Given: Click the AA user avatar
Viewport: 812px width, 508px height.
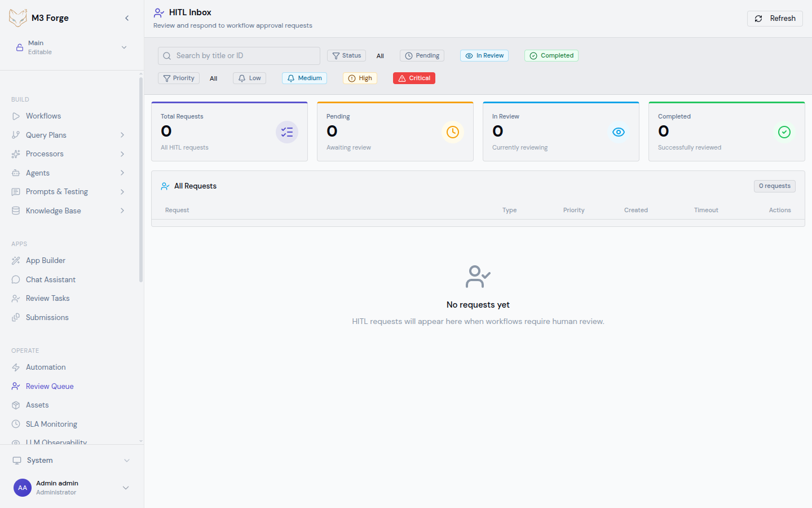Looking at the screenshot, I should click(23, 488).
